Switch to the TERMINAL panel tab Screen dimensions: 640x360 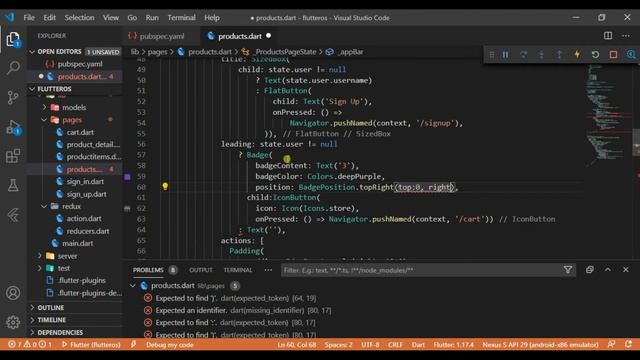click(x=238, y=270)
